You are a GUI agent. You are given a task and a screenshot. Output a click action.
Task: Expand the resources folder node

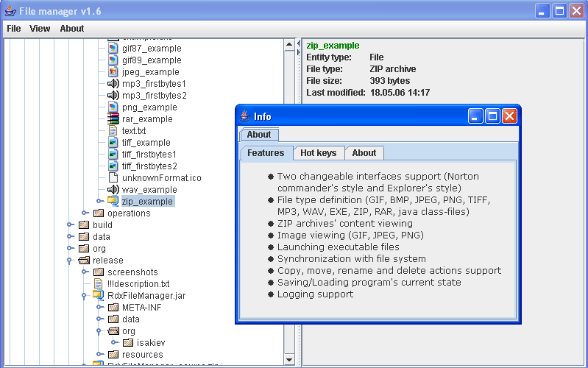tap(99, 354)
